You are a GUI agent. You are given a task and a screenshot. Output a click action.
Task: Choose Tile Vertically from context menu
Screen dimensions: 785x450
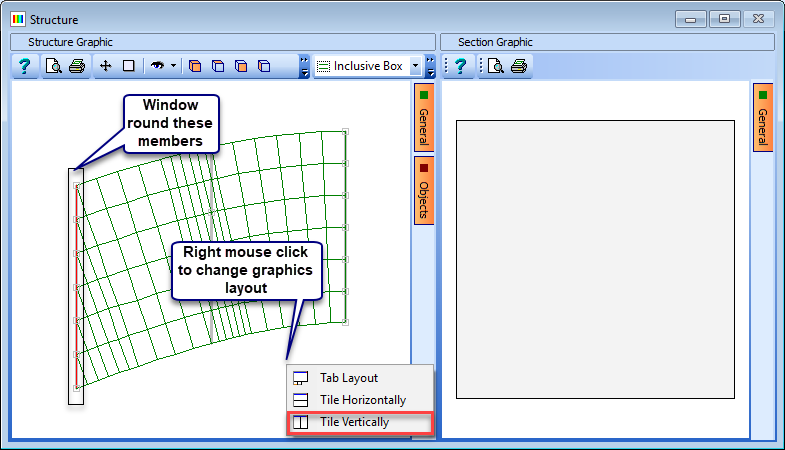coord(360,422)
